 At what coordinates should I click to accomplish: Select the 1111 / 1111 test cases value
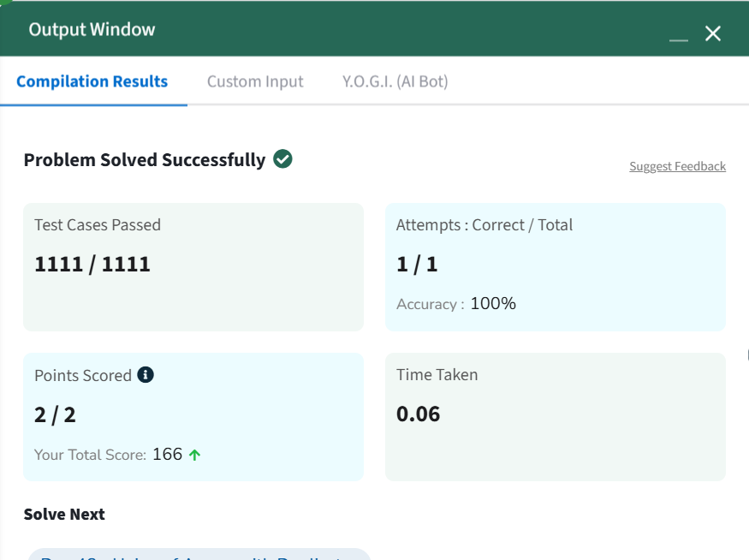click(x=92, y=265)
